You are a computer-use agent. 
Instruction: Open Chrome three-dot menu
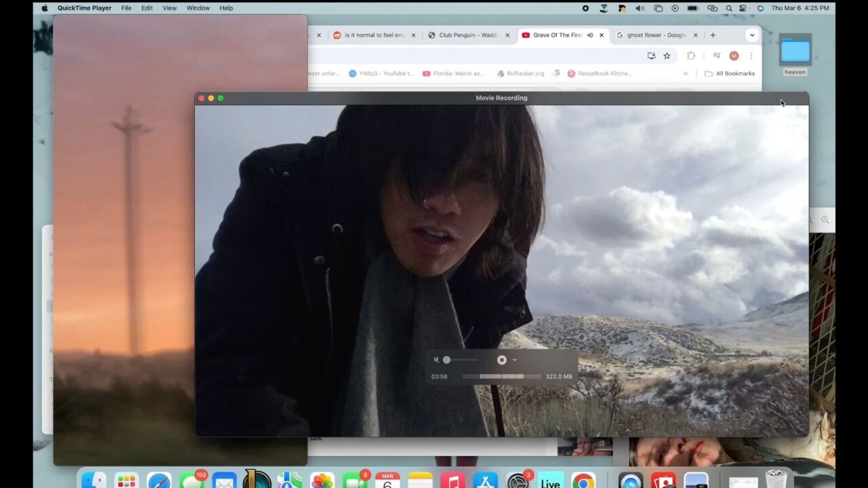(x=751, y=56)
